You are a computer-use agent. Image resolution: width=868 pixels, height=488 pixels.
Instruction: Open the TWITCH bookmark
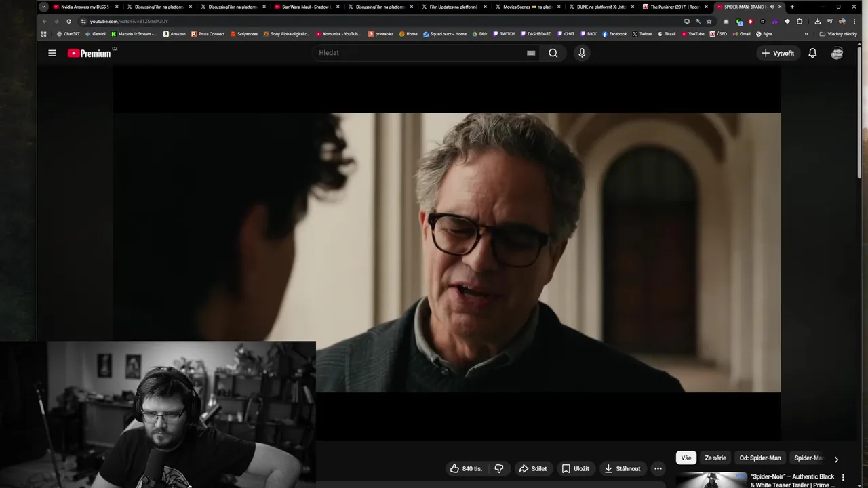pyautogui.click(x=504, y=33)
